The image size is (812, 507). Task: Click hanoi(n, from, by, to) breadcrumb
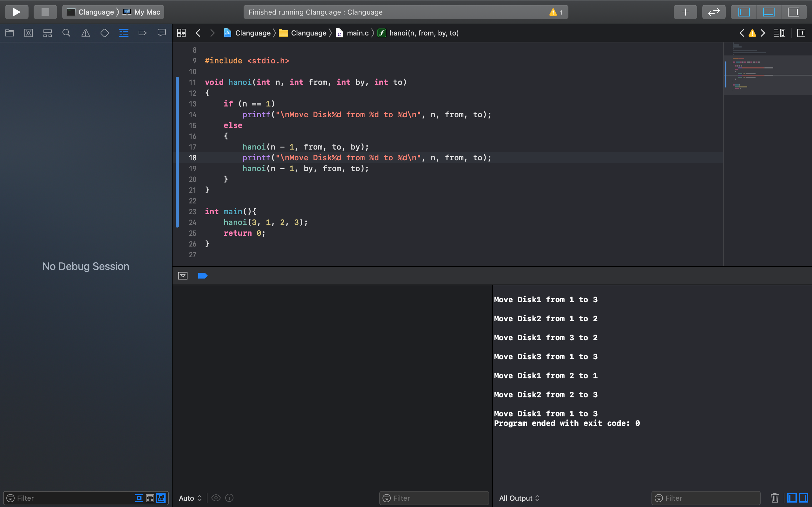coord(423,33)
